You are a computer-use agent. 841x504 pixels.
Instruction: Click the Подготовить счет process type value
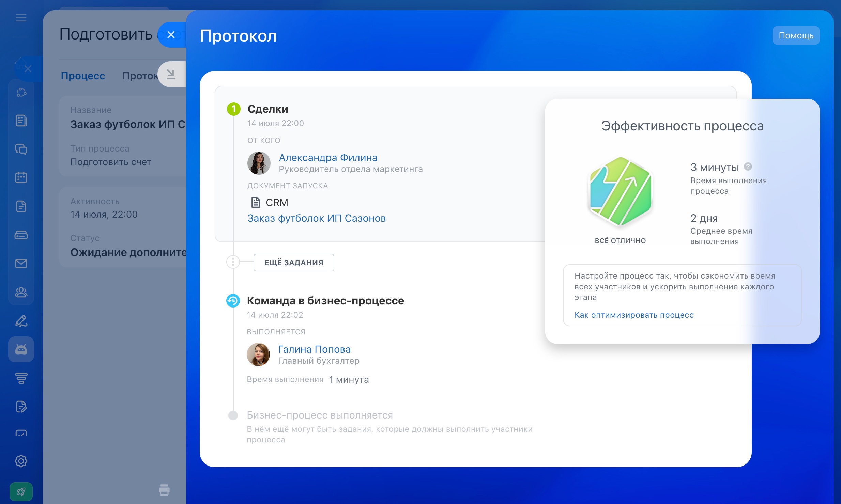coord(110,162)
